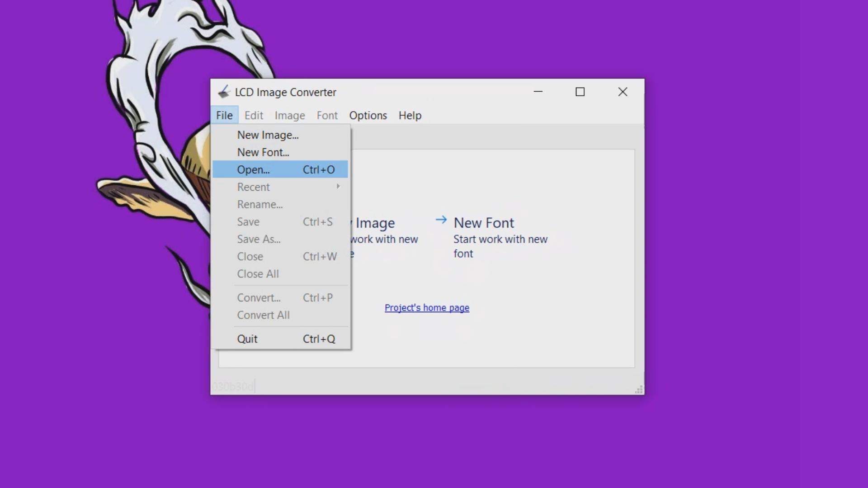Open the Font menu
Image resolution: width=868 pixels, height=488 pixels.
point(327,115)
